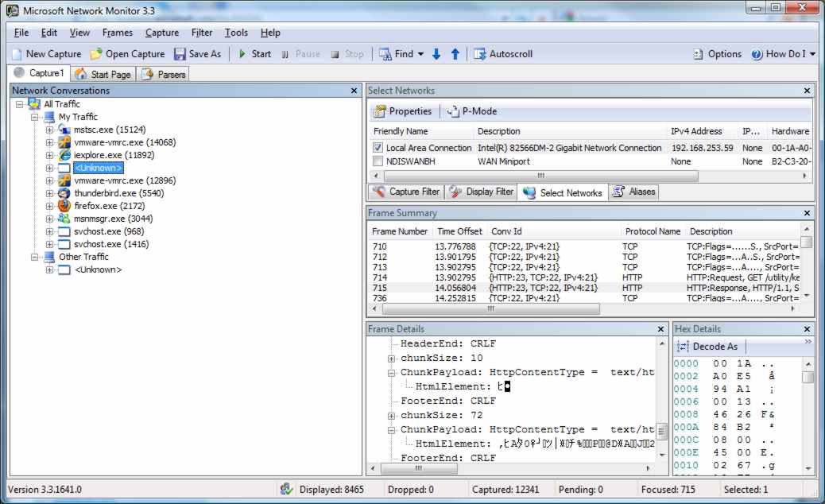Click the Stop capture icon
This screenshot has height=504, width=825.
click(335, 54)
